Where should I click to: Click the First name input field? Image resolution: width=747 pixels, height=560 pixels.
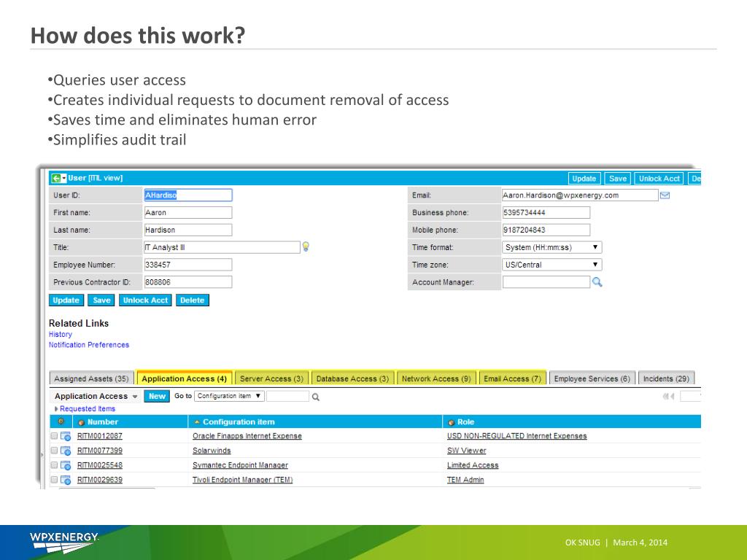187,212
